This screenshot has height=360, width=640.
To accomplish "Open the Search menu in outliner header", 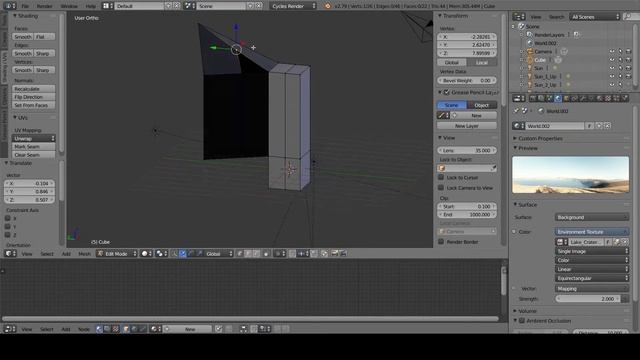I will click(x=556, y=17).
